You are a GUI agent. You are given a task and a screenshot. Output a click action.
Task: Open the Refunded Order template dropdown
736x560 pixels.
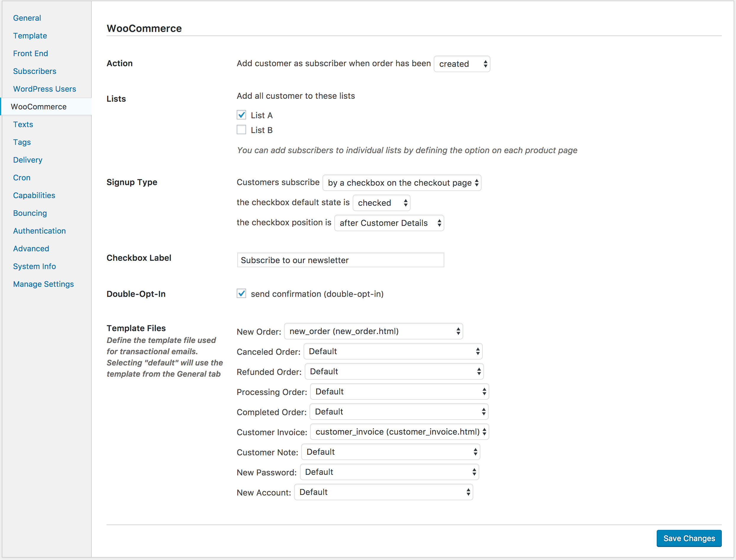coord(394,371)
